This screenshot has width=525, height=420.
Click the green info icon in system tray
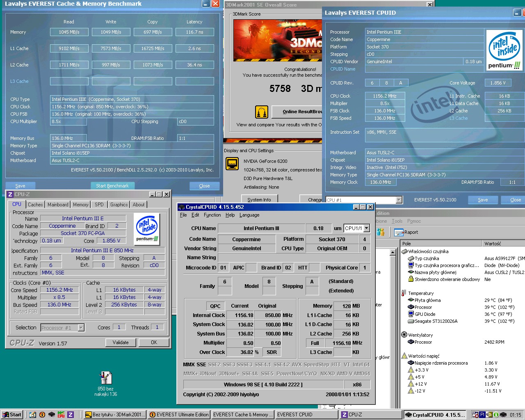tap(496, 415)
